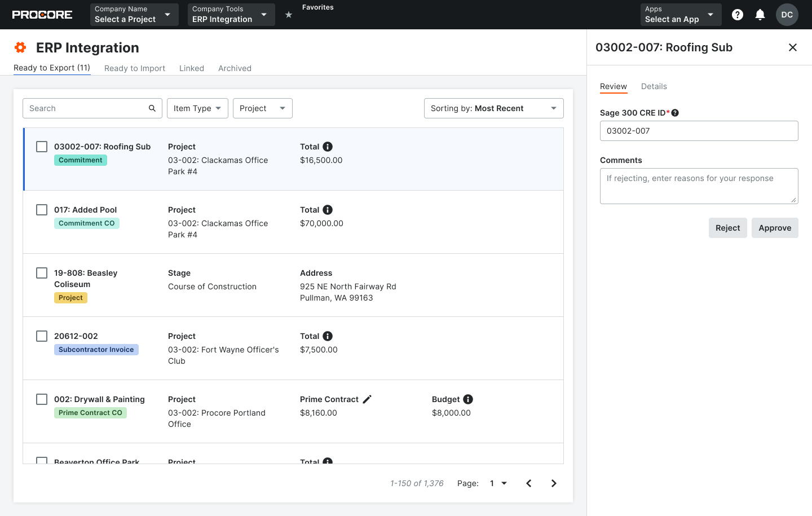812x516 pixels.
Task: Select checkbox for 03002-007: Roofing Sub
Action: coord(42,147)
